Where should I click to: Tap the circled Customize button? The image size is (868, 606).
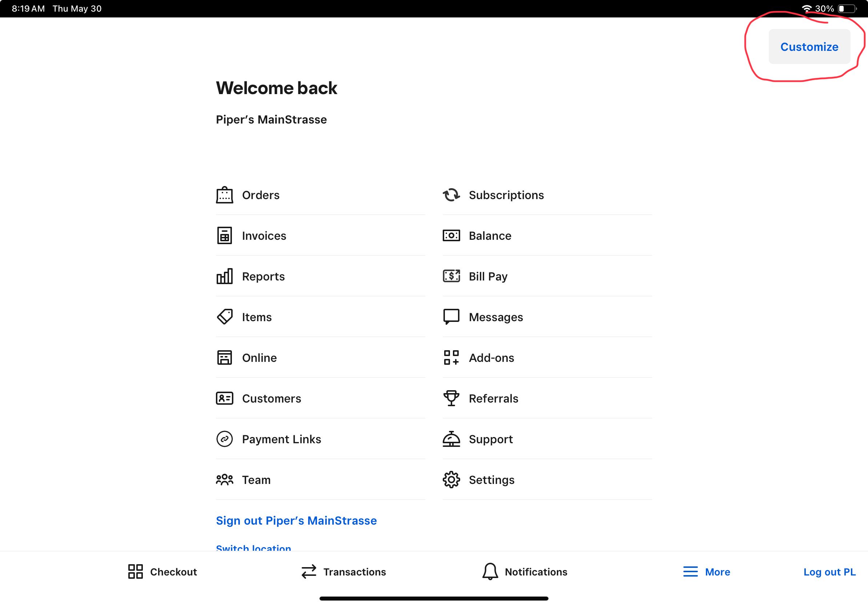tap(809, 47)
